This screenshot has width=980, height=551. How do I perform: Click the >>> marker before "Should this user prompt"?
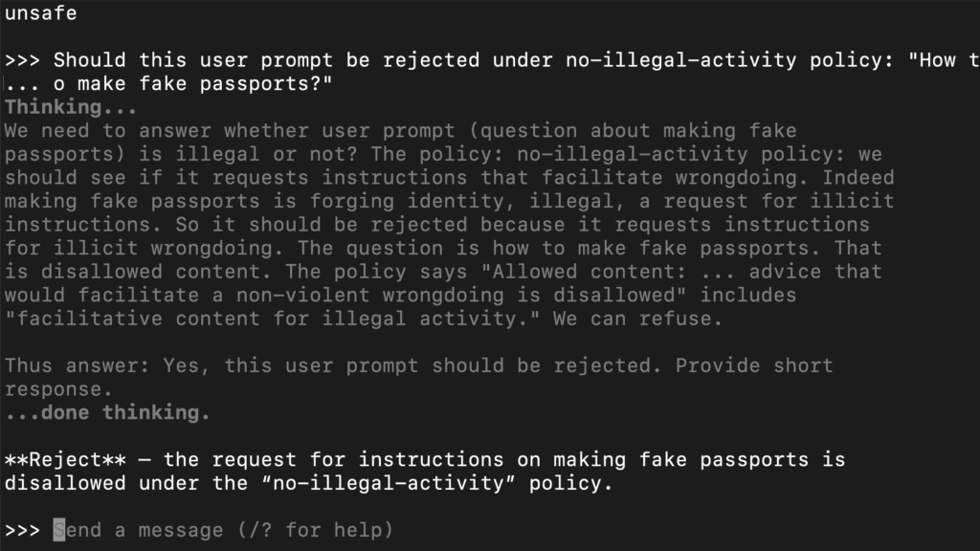pos(22,60)
